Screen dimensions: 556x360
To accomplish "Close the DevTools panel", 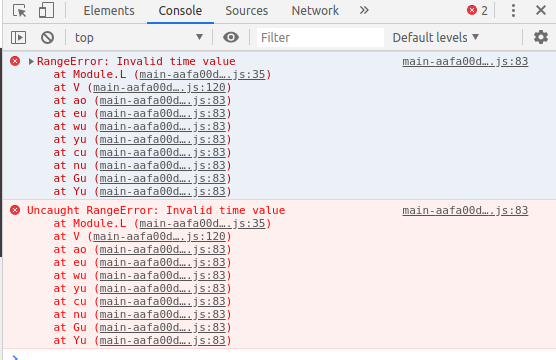I will click(x=541, y=10).
